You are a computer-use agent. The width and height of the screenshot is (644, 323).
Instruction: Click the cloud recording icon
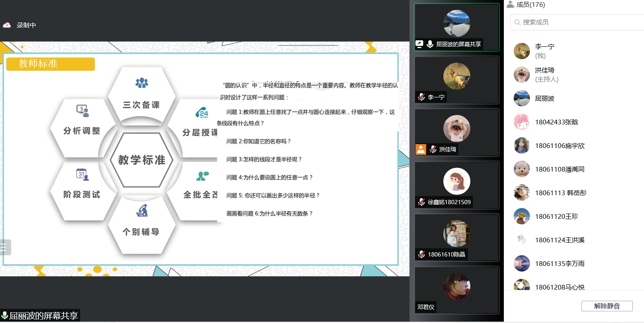[x=6, y=25]
